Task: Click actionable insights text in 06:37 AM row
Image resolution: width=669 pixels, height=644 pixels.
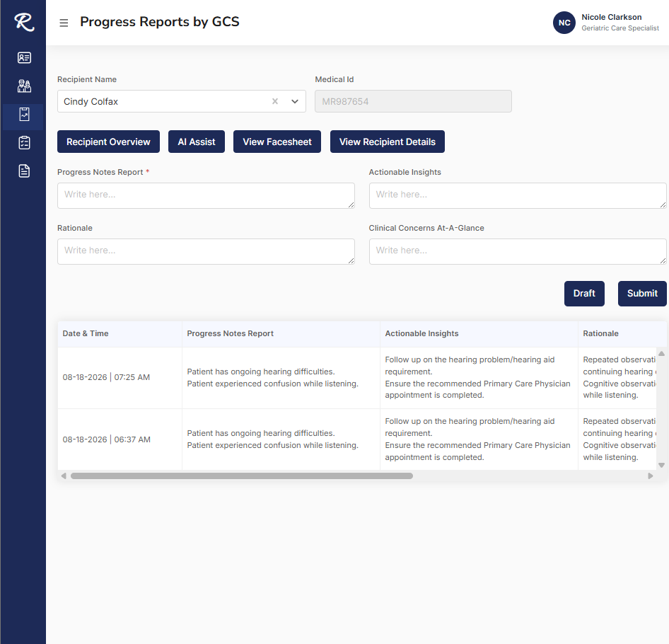Action: click(477, 439)
